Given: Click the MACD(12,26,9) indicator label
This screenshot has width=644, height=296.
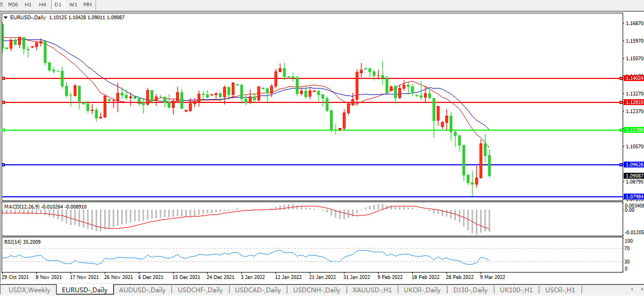Looking at the screenshot, I should point(45,206).
